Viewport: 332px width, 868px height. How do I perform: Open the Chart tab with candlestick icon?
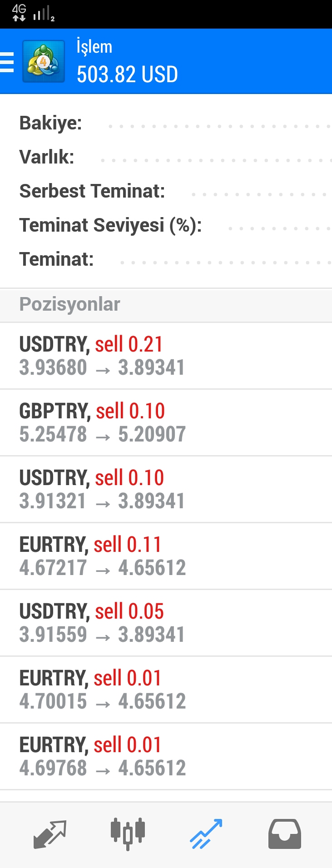click(x=128, y=834)
